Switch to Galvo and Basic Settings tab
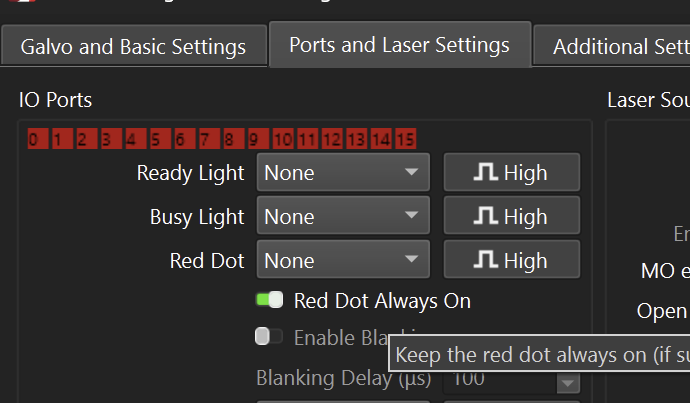690x403 pixels. point(133,47)
